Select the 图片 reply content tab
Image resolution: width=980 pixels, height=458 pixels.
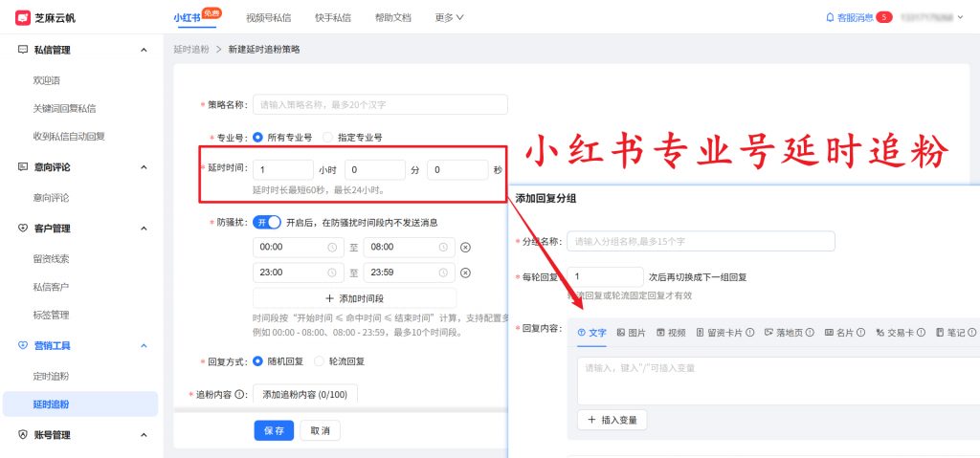coord(632,333)
